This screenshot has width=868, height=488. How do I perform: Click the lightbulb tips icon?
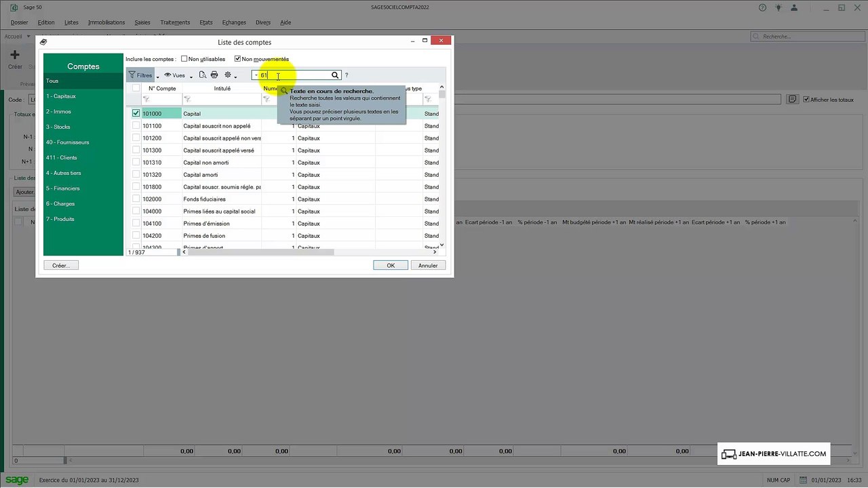coord(778,7)
